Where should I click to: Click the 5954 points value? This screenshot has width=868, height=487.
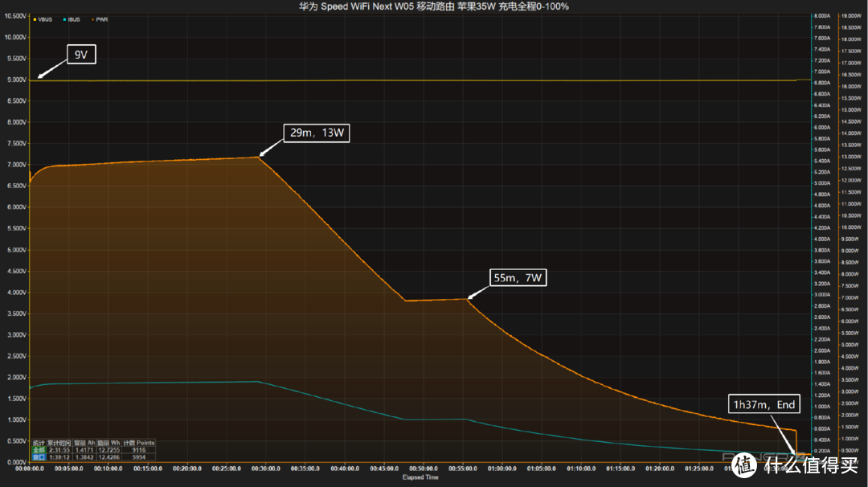[x=139, y=457]
